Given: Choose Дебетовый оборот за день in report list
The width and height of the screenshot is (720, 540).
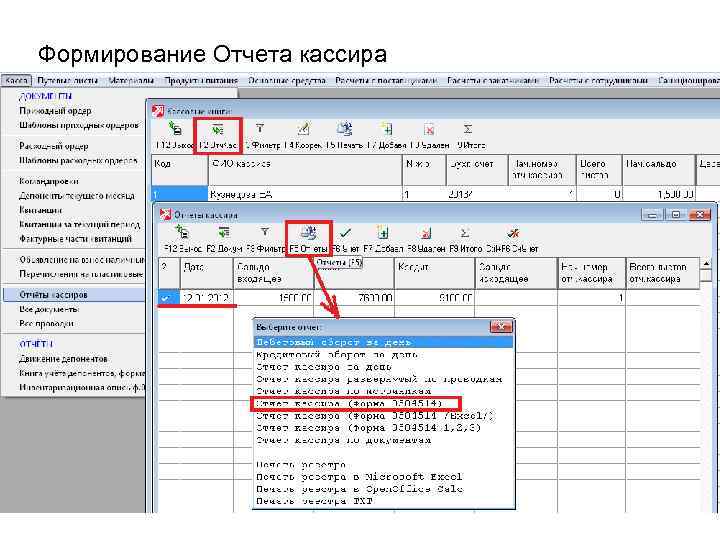Looking at the screenshot, I should (383, 342).
